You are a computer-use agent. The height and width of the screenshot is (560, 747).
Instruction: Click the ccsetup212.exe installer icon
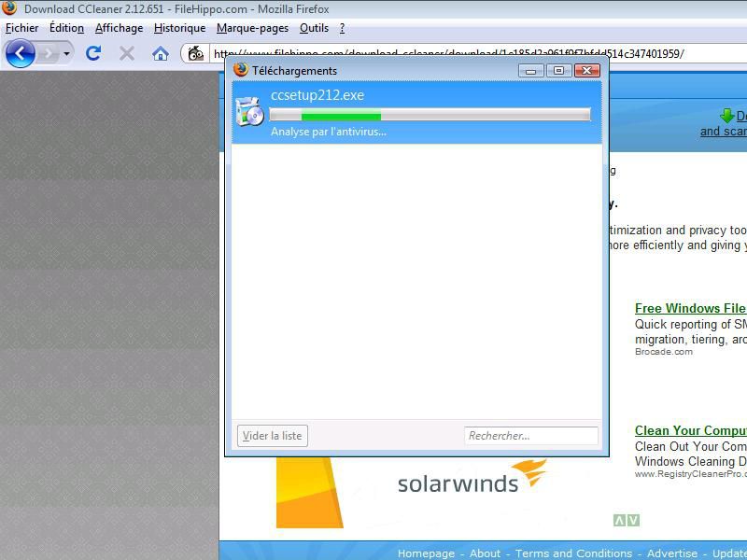click(249, 111)
